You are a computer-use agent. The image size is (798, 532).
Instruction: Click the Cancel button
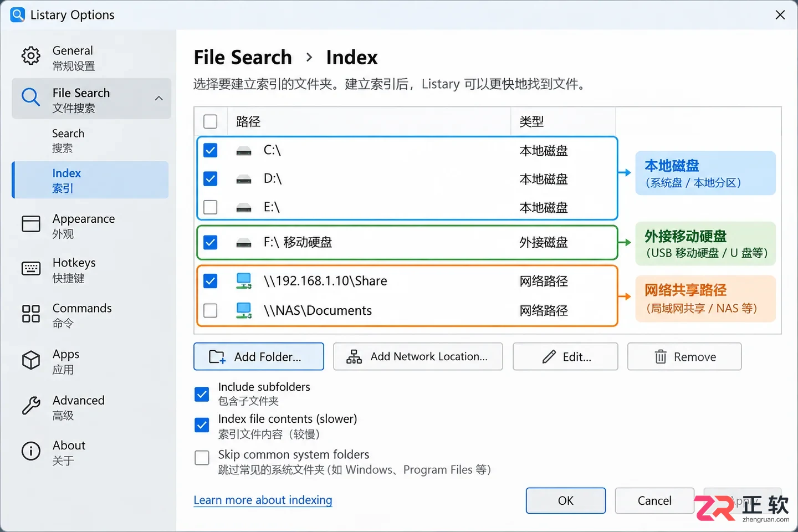654,500
